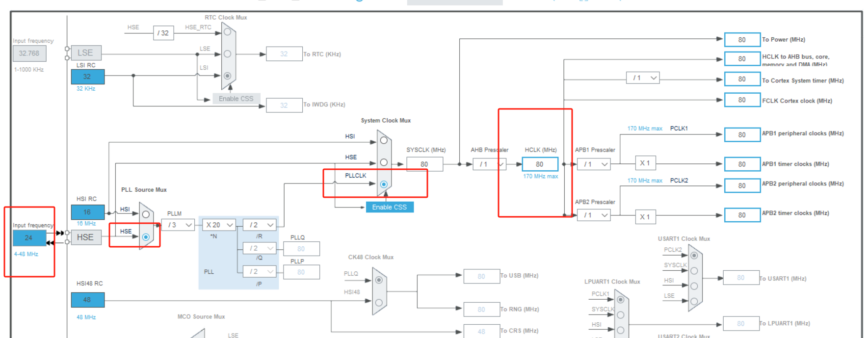Click the To Power (MHz) value box
868x338 pixels.
(x=742, y=40)
